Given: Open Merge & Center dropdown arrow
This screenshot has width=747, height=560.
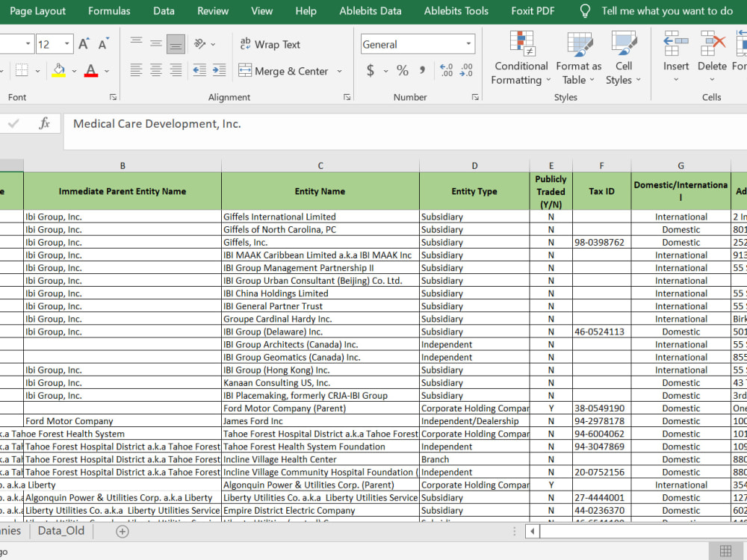Looking at the screenshot, I should coord(340,71).
